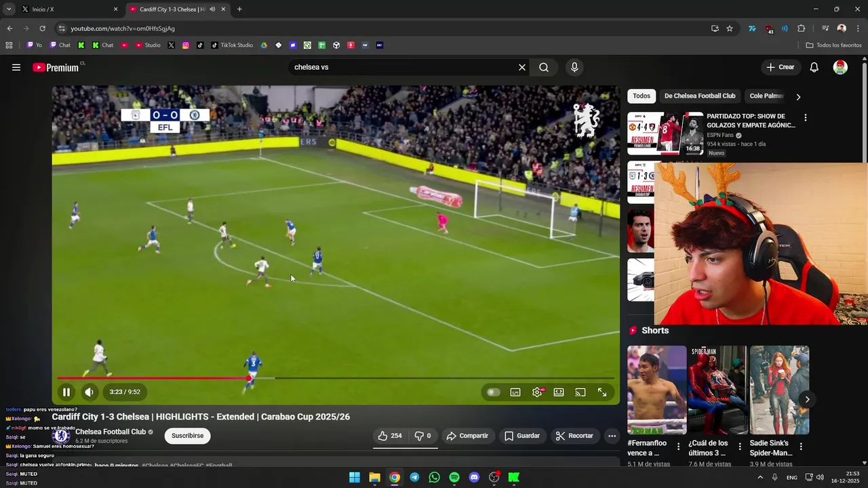Viewport: 868px width, 488px height.
Task: Toggle the autoplay switch in player
Action: coord(493,392)
